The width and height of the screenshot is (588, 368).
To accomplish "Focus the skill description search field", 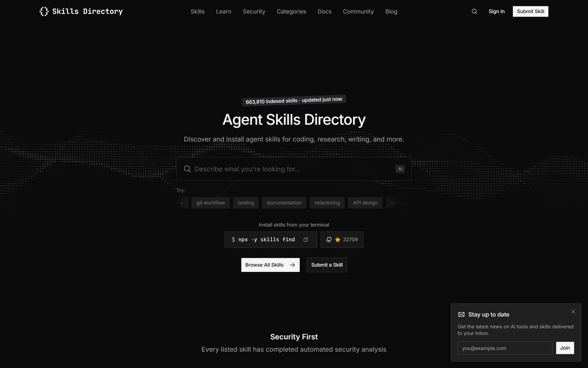I will click(x=294, y=169).
